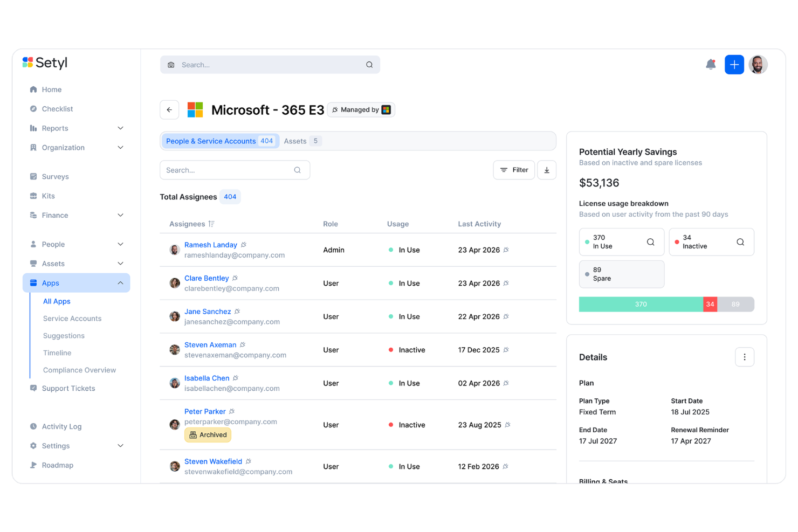The height and width of the screenshot is (532, 798).
Task: Expand the Finance menu
Action: pos(121,215)
